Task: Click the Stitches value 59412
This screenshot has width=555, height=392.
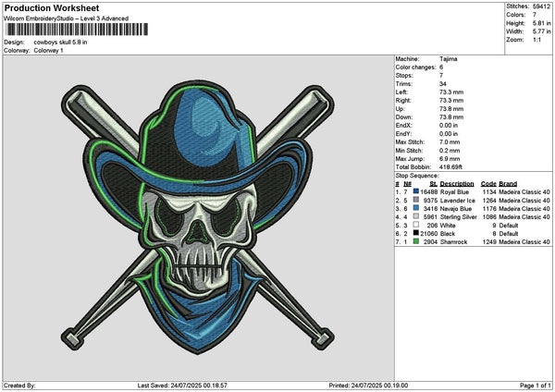Action: click(x=542, y=6)
